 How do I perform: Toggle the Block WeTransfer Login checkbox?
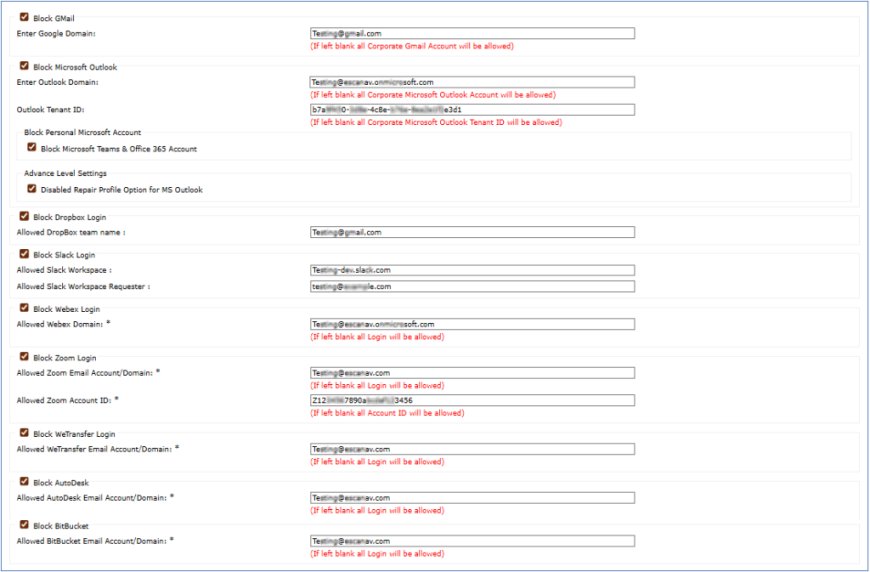click(x=24, y=432)
